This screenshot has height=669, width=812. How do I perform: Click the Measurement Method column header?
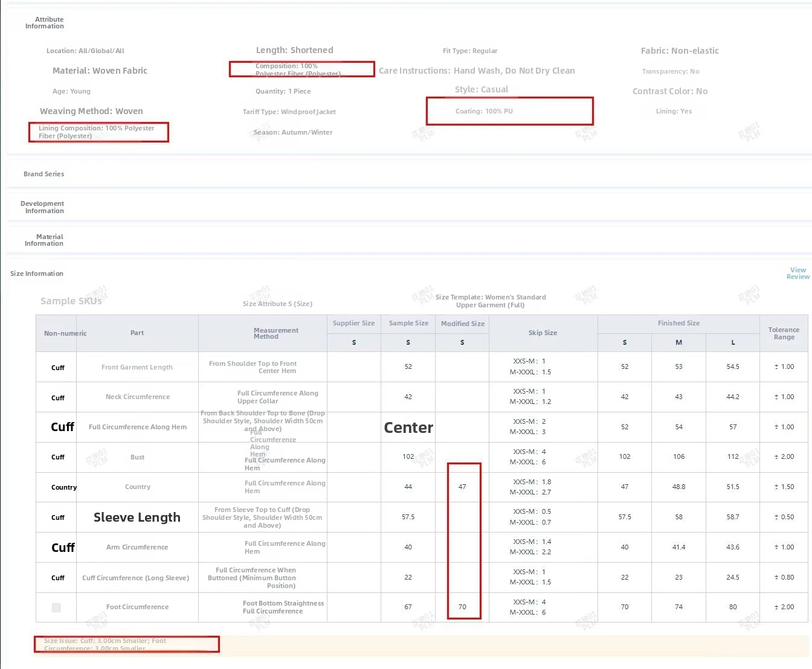(275, 333)
